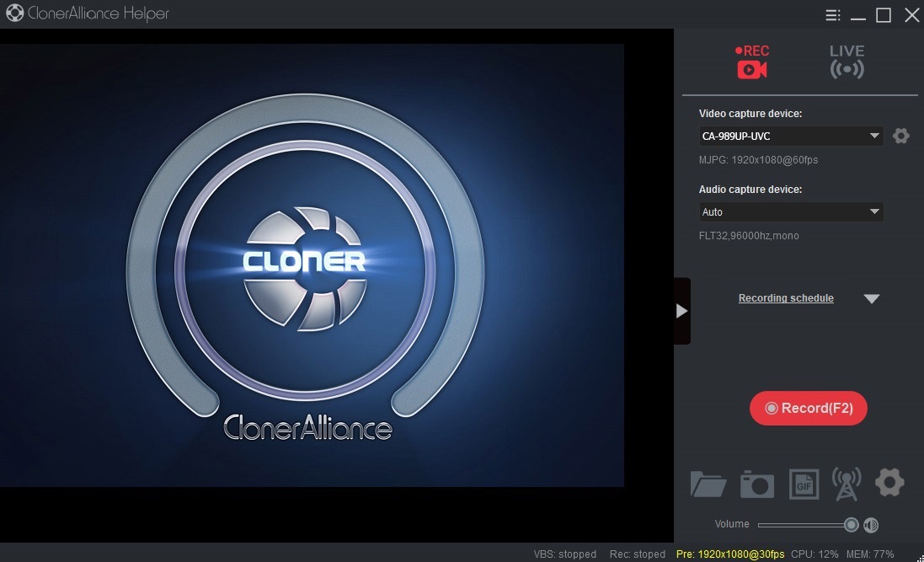Viewport: 924px width, 562px height.
Task: Create a GIF with the GIF icon
Action: (x=804, y=484)
